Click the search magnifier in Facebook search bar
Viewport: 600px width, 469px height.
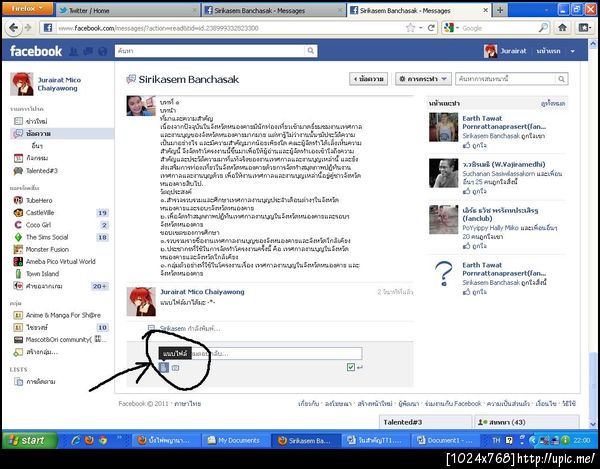pyautogui.click(x=311, y=51)
